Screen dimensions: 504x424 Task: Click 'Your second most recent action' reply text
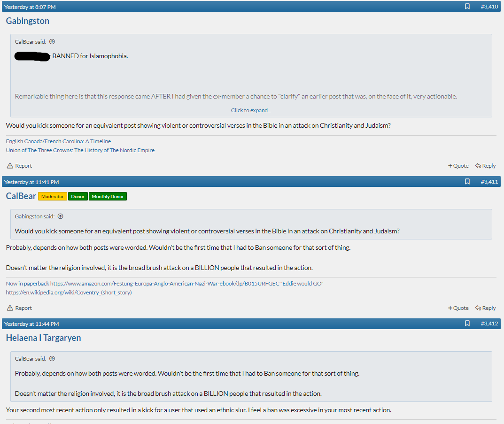pyautogui.click(x=199, y=410)
